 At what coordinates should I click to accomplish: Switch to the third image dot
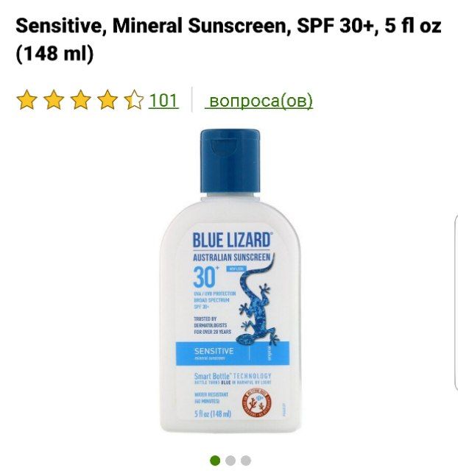(x=246, y=461)
